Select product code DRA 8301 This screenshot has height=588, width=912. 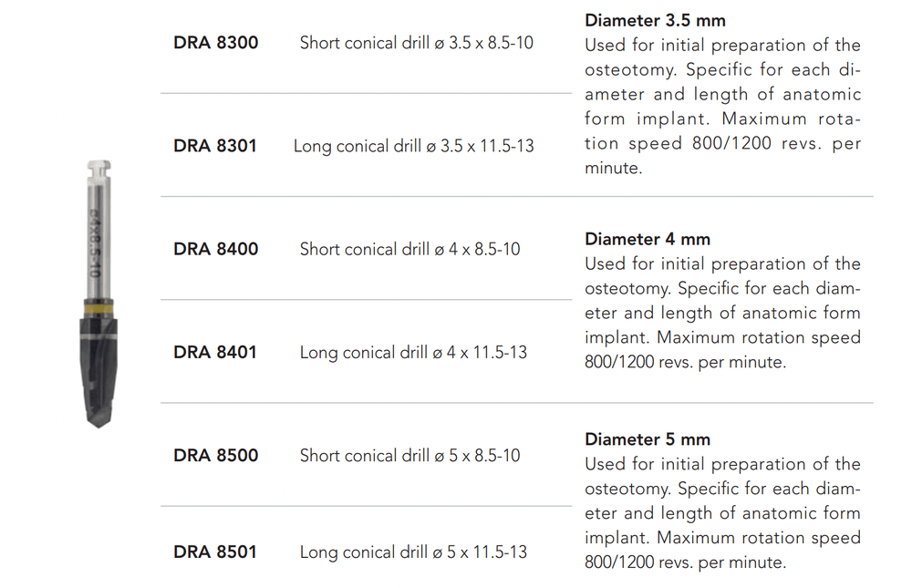215,146
